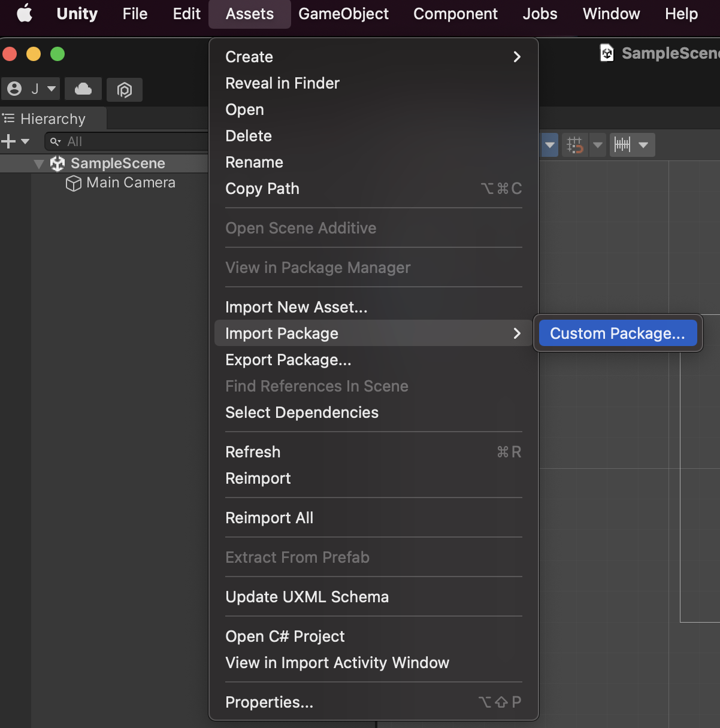Choose Refresh in the Assets menu

373,452
